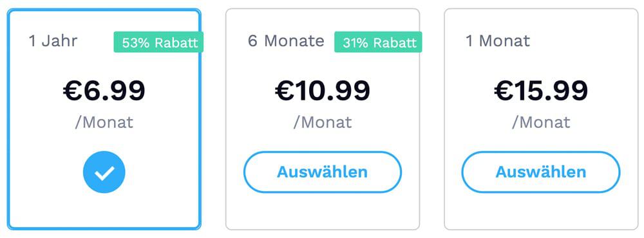Select the 1 Jahr plan title
The image size is (644, 238).
(x=53, y=41)
